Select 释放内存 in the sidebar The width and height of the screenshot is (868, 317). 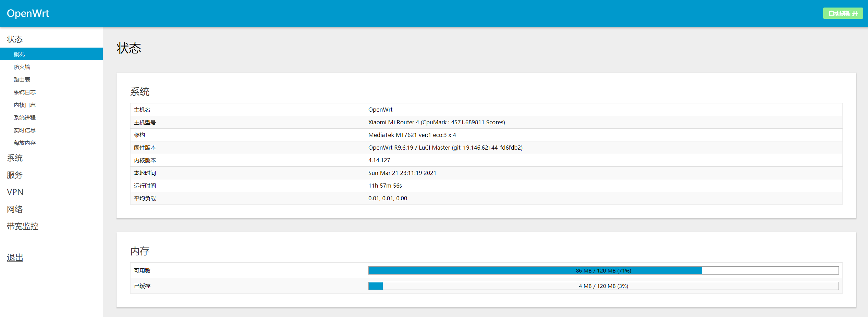coord(25,143)
